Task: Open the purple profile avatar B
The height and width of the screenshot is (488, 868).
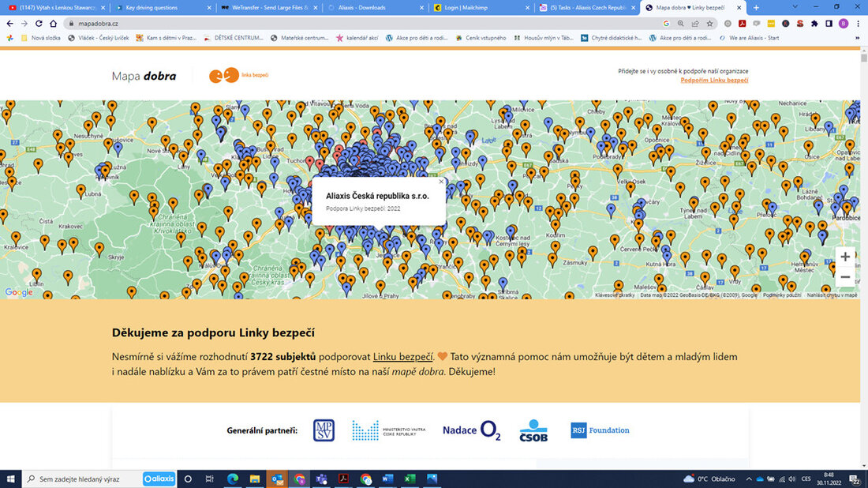Action: pyautogui.click(x=844, y=24)
